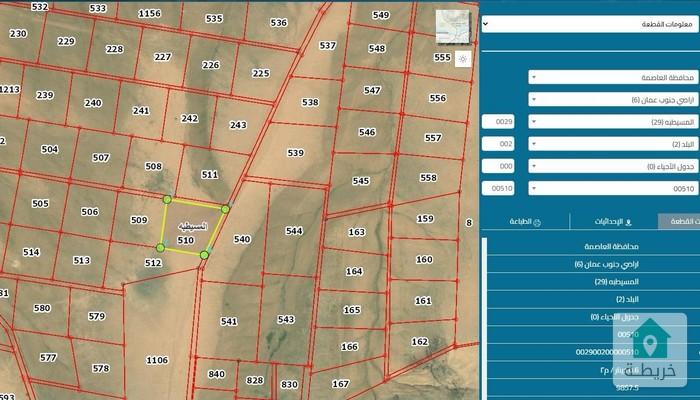Viewport: 700px width, 400px height.
Task: Select the bottom-right green vertex of parcel 510
Action: pos(204,255)
